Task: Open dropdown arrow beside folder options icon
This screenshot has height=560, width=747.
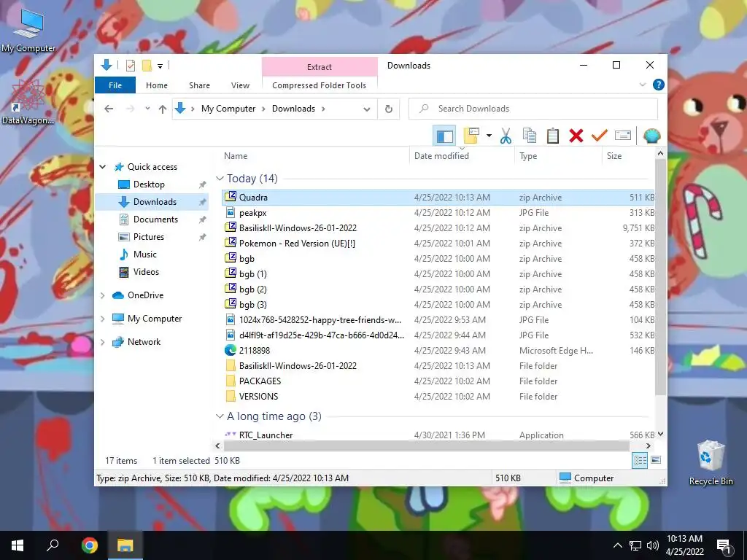Action: tap(489, 136)
